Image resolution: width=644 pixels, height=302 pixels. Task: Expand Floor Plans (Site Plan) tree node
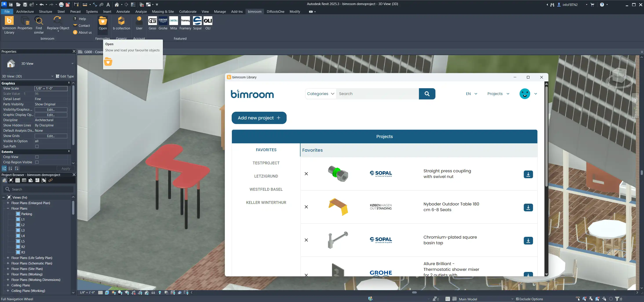click(x=8, y=269)
